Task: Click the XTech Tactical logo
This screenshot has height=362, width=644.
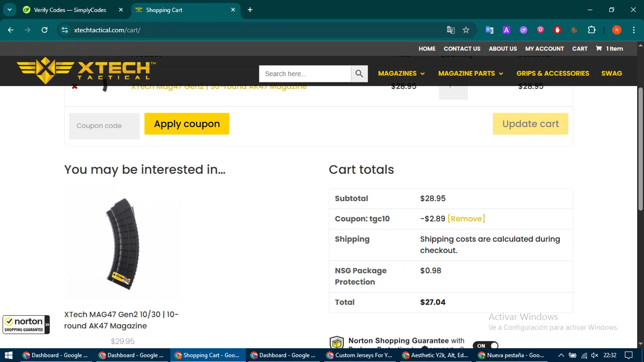Action: (x=86, y=70)
